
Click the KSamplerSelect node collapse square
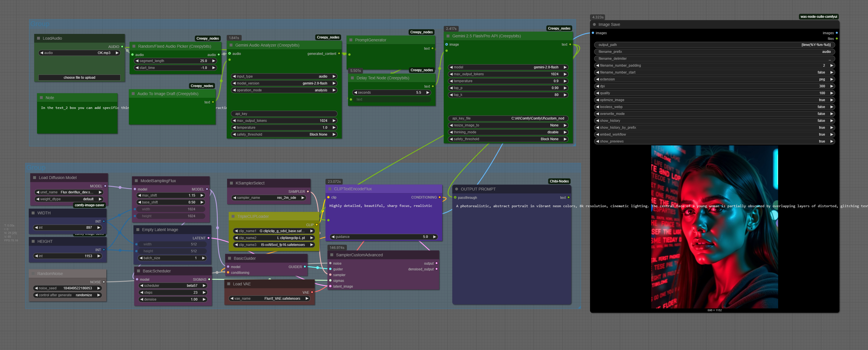pos(231,183)
